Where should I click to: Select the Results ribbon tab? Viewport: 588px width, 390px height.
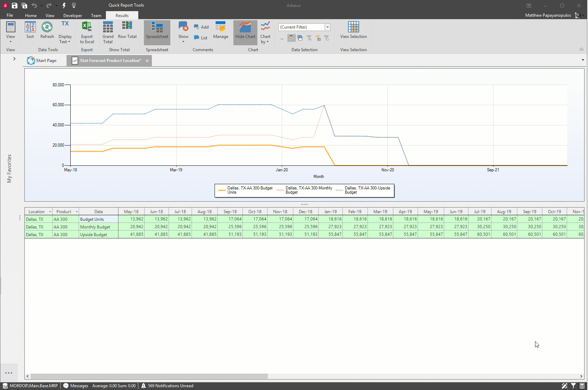[122, 16]
